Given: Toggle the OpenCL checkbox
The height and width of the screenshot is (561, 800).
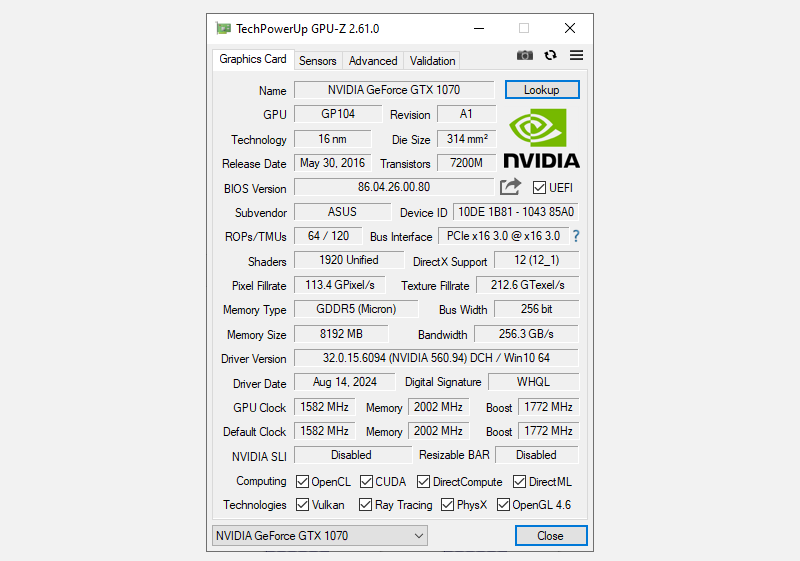Looking at the screenshot, I should coord(303,482).
